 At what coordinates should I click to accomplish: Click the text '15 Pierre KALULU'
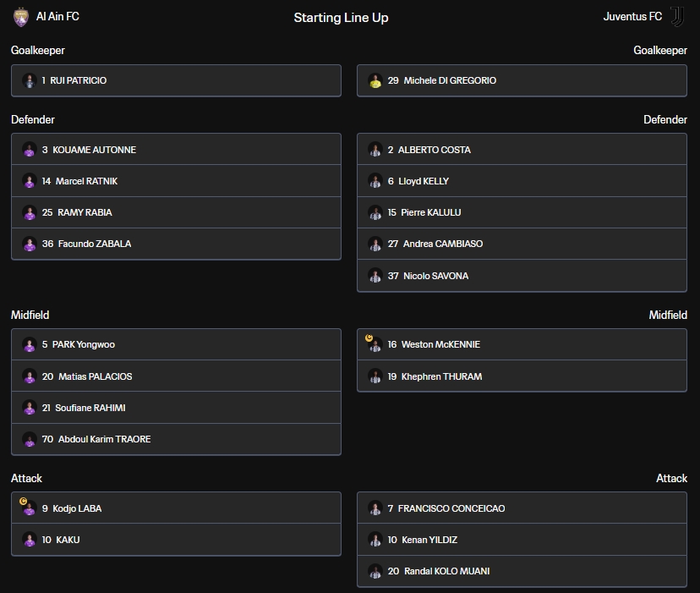coord(424,212)
